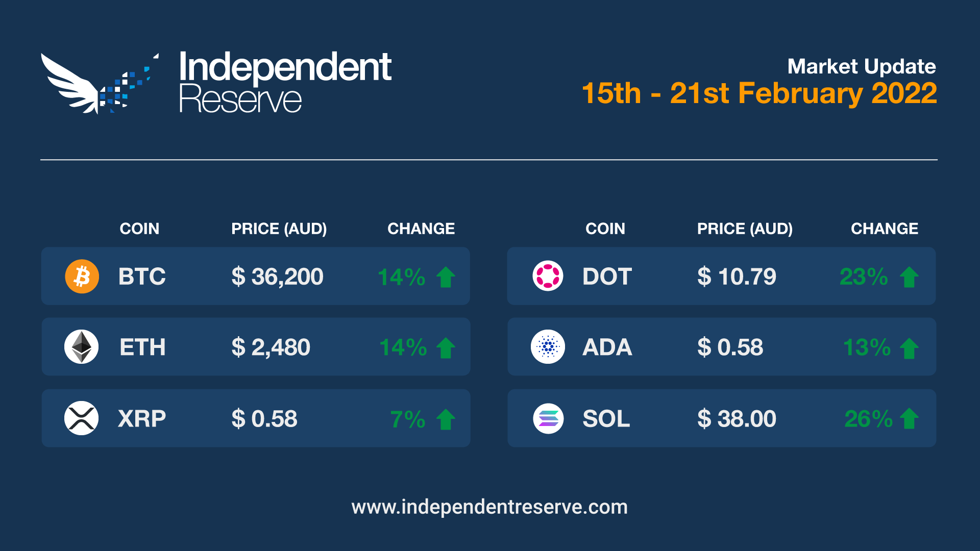Viewport: 980px width, 551px height.
Task: Click the Cardano ADA coin icon
Action: point(548,347)
